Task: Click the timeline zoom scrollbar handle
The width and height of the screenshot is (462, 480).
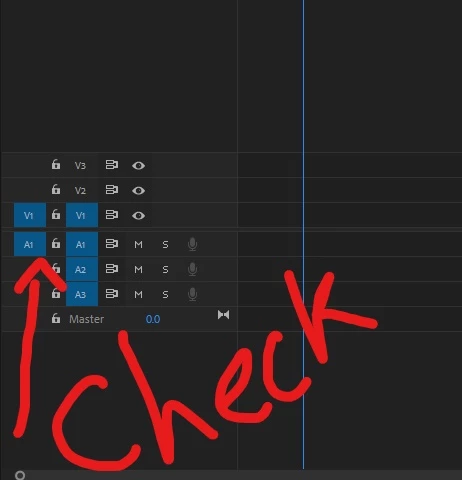Action: (20, 475)
